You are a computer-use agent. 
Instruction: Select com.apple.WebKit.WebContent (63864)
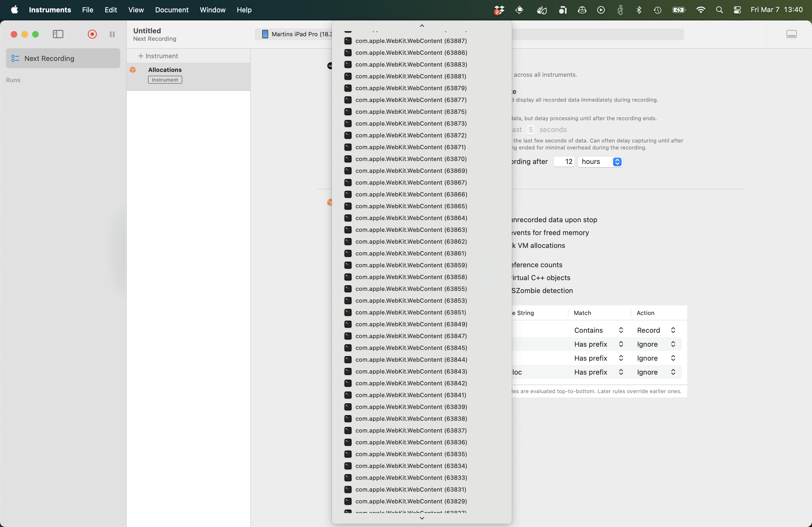point(422,218)
